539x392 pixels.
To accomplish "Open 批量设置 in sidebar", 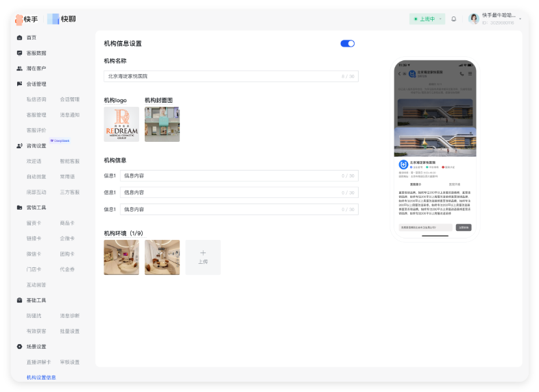I will click(70, 331).
